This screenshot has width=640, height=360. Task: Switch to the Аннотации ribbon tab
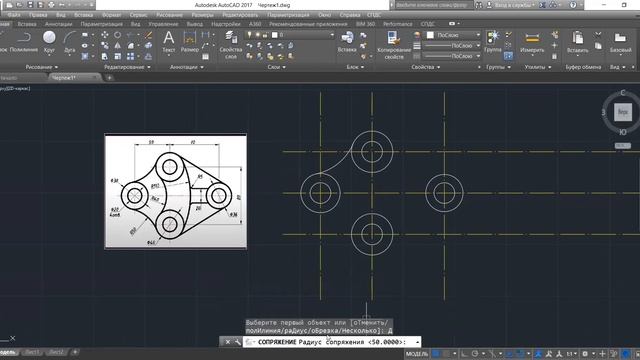[x=58, y=24]
